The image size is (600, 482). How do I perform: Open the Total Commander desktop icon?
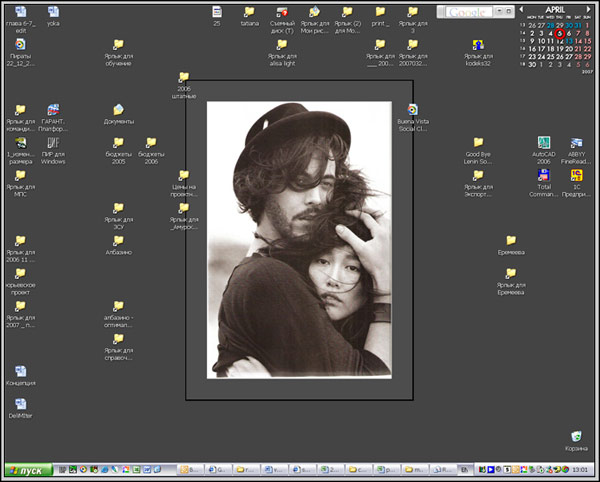pos(544,175)
